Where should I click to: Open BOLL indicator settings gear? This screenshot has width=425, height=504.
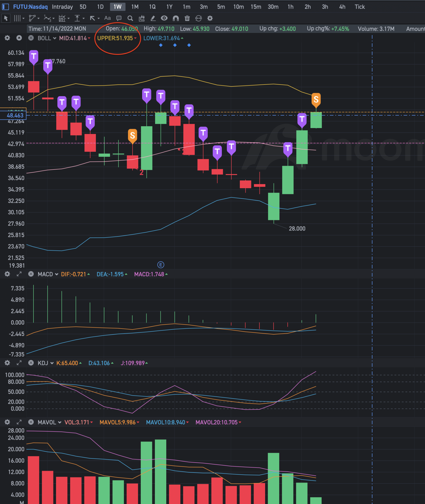pos(7,38)
